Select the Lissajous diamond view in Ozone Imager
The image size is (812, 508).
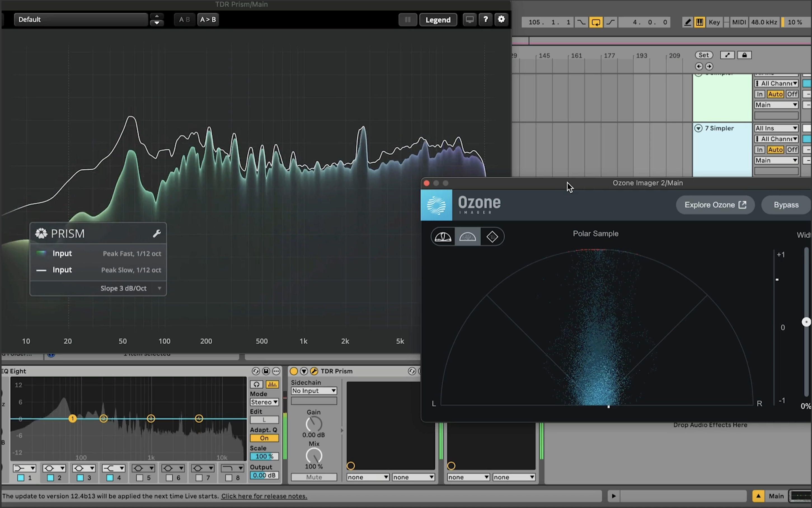[x=492, y=237]
